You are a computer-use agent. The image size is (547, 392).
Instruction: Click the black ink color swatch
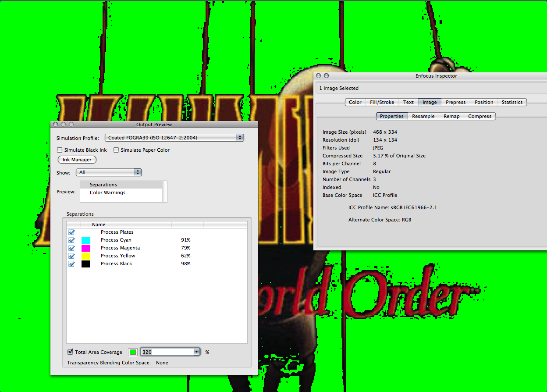tap(86, 264)
